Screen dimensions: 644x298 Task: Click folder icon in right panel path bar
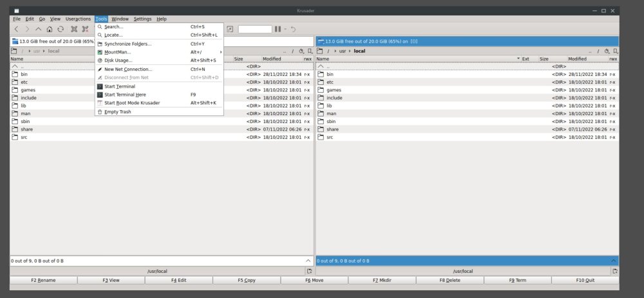pos(320,51)
